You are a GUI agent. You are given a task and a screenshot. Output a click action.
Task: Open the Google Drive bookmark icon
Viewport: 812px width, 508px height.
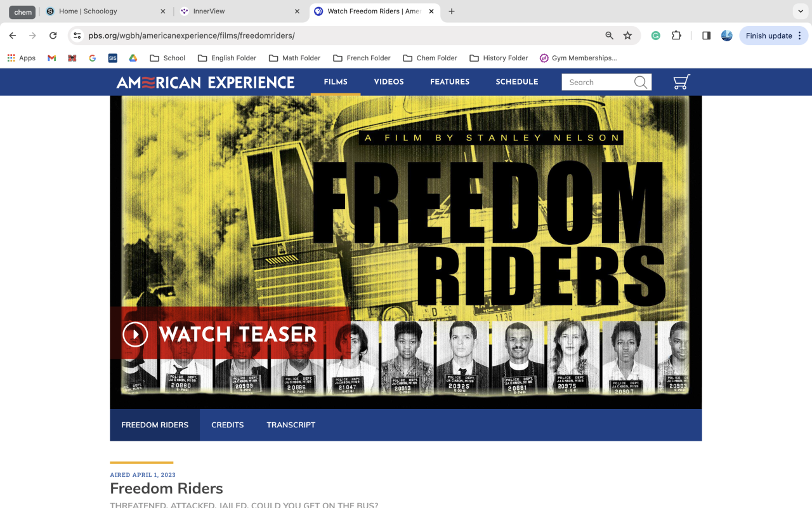(x=133, y=58)
